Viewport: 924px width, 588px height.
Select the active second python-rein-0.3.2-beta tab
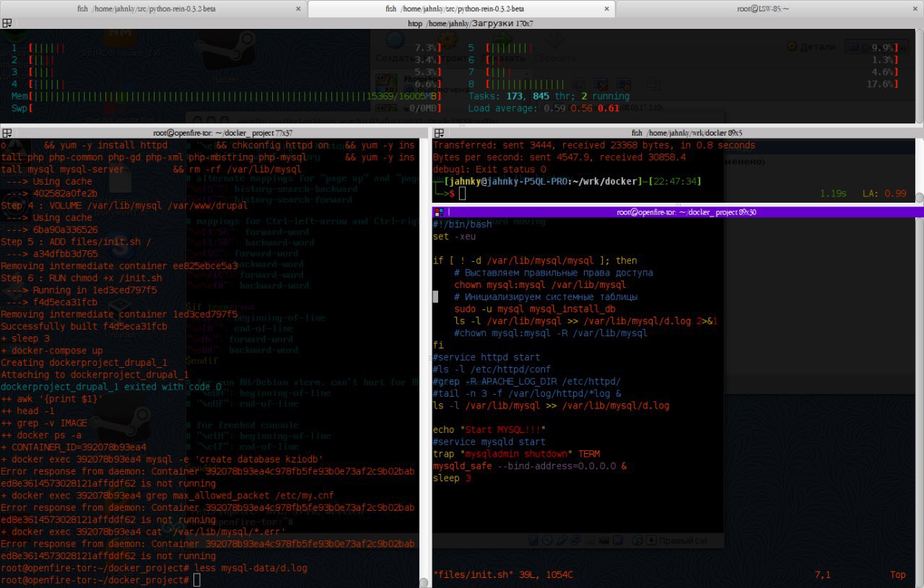(462, 9)
